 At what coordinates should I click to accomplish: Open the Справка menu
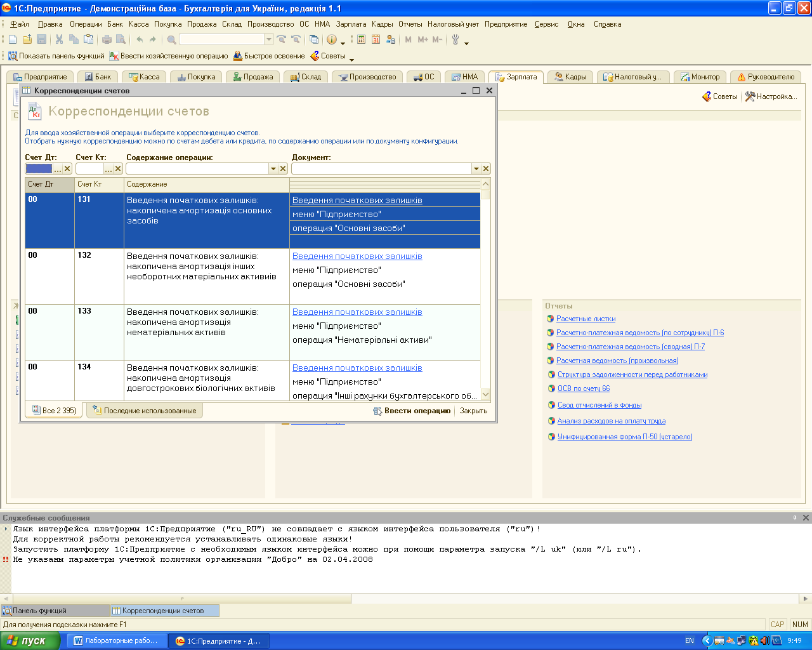click(x=607, y=24)
